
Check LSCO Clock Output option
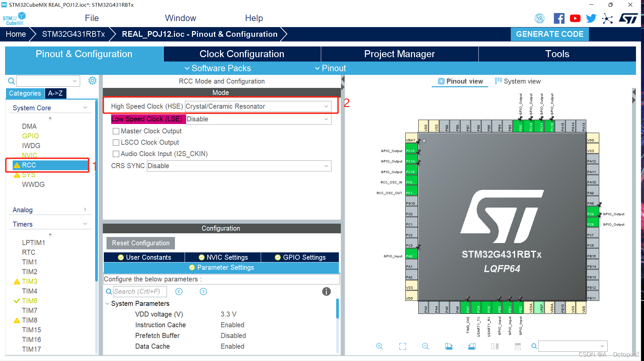(x=116, y=142)
